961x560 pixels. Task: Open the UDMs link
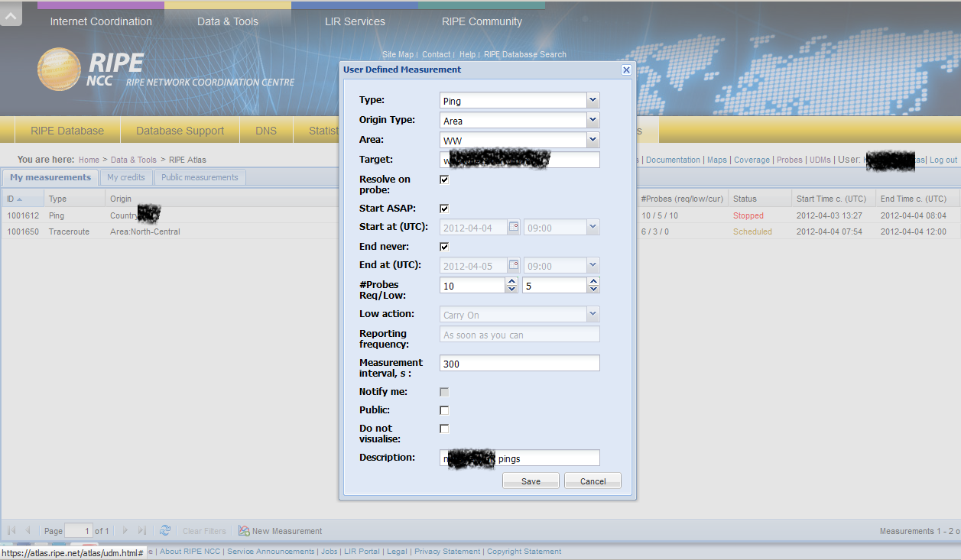click(x=820, y=160)
